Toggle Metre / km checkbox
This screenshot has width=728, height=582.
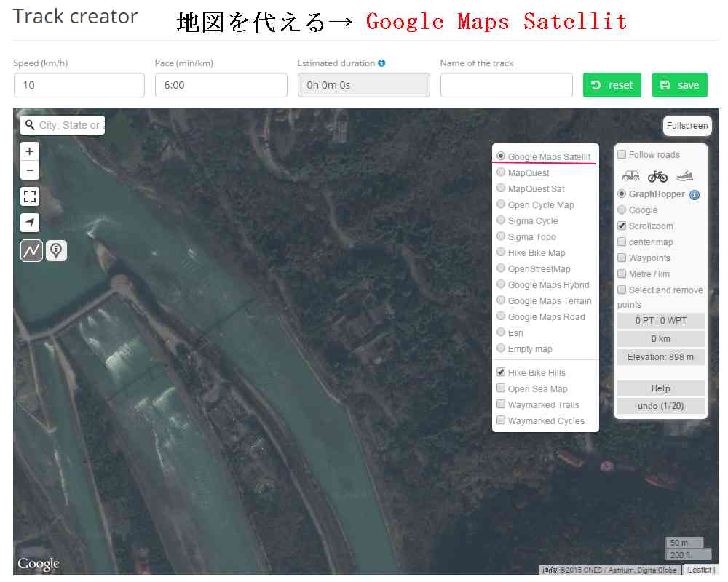click(622, 274)
